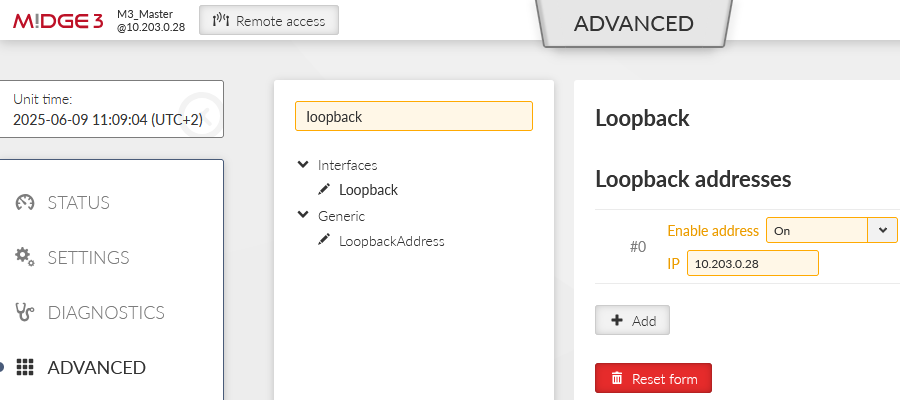The height and width of the screenshot is (400, 900).
Task: Collapse the Generic tree group
Action: coord(303,215)
